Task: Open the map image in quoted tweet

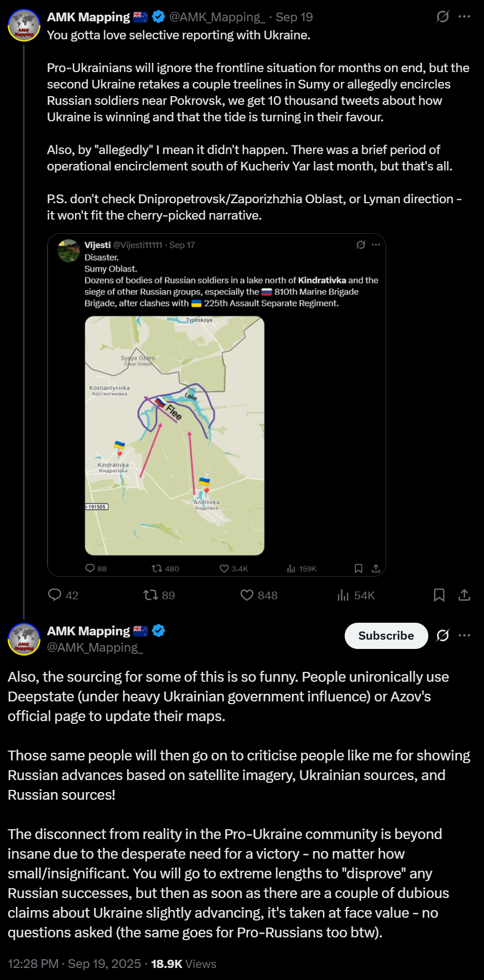Action: [175, 435]
